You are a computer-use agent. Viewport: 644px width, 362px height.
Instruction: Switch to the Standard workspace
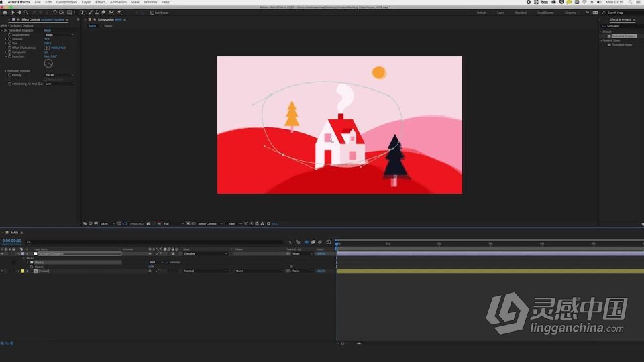tap(521, 13)
